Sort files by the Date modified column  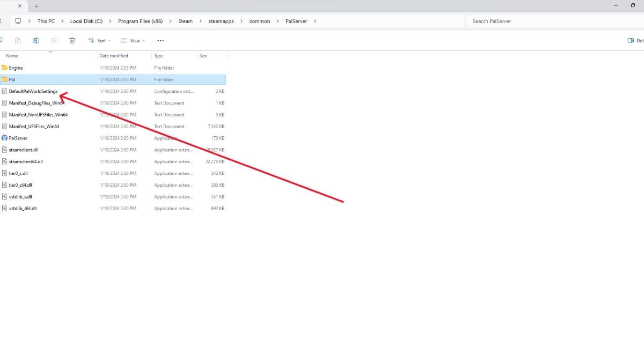pos(114,56)
